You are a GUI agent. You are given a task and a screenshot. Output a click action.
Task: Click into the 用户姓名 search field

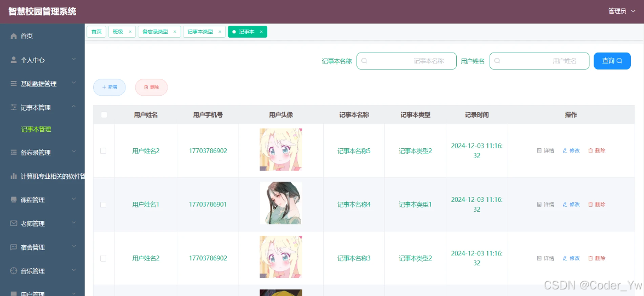point(539,61)
